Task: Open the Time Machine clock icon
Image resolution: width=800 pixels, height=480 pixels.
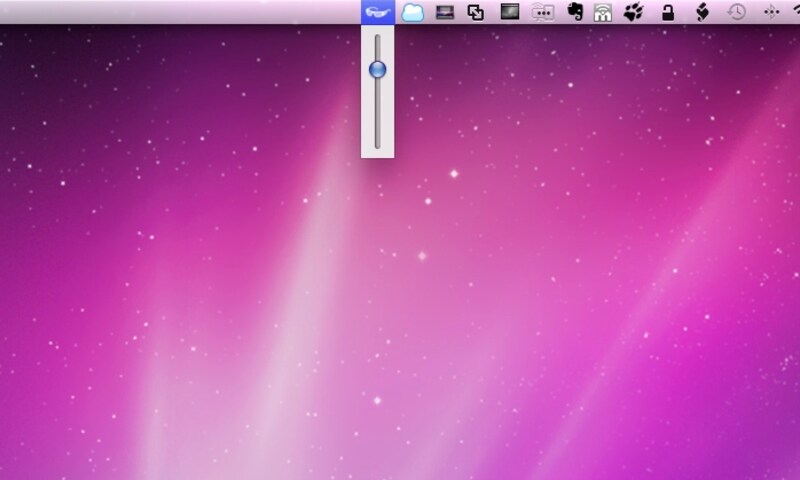Action: pos(736,13)
